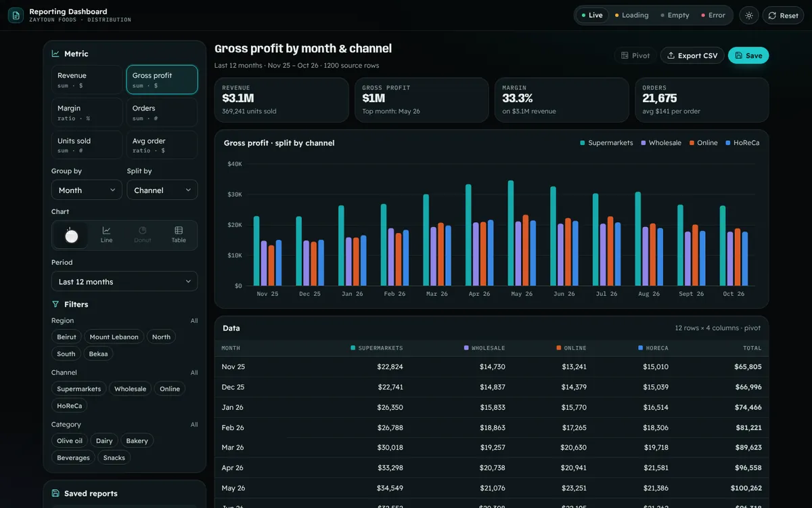Select the Units sold metric card
The image size is (812, 508).
point(87,145)
